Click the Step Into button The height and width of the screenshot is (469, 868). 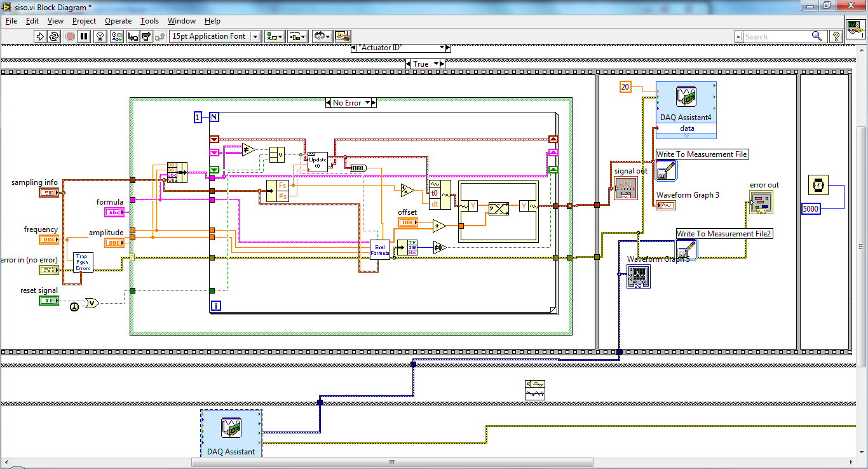click(133, 36)
